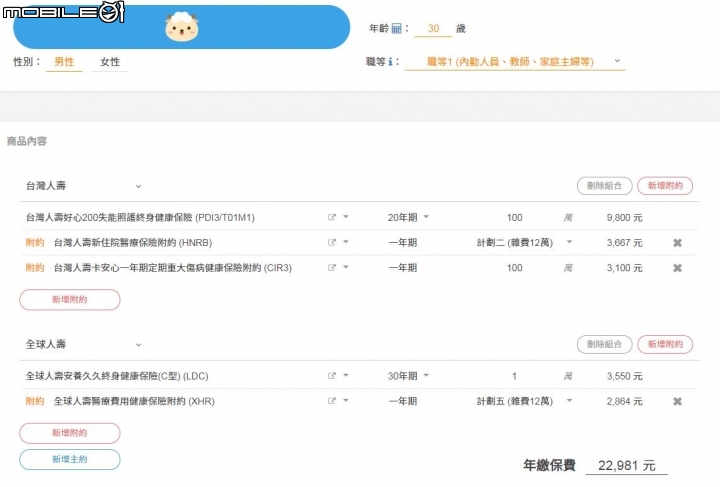Screen dimensions: 720x487
Task: Remove the XHR rider row
Action: [x=677, y=402]
